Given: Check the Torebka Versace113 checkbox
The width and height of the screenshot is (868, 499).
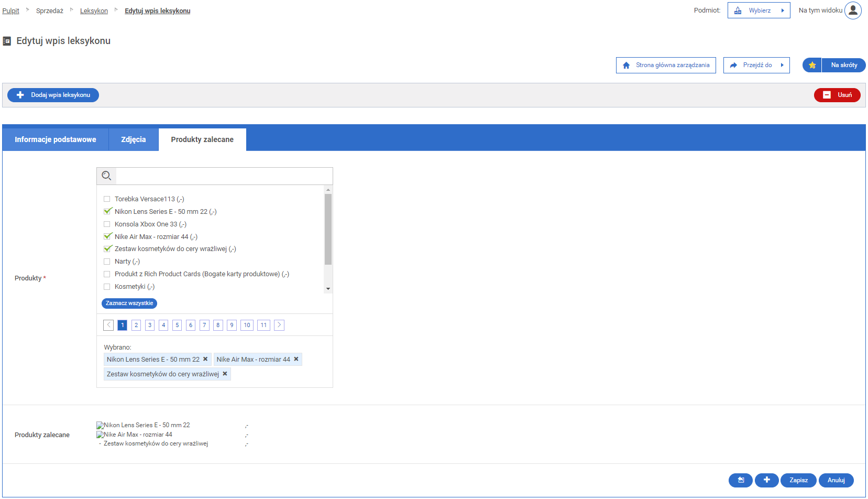Looking at the screenshot, I should (x=107, y=199).
